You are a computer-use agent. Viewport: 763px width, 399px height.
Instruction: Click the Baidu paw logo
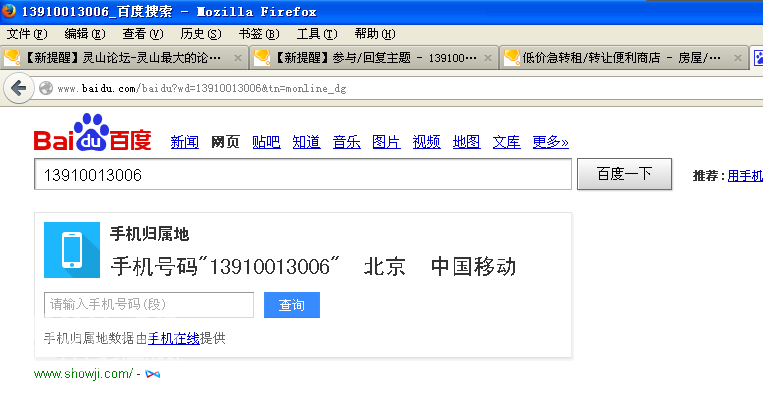(92, 132)
